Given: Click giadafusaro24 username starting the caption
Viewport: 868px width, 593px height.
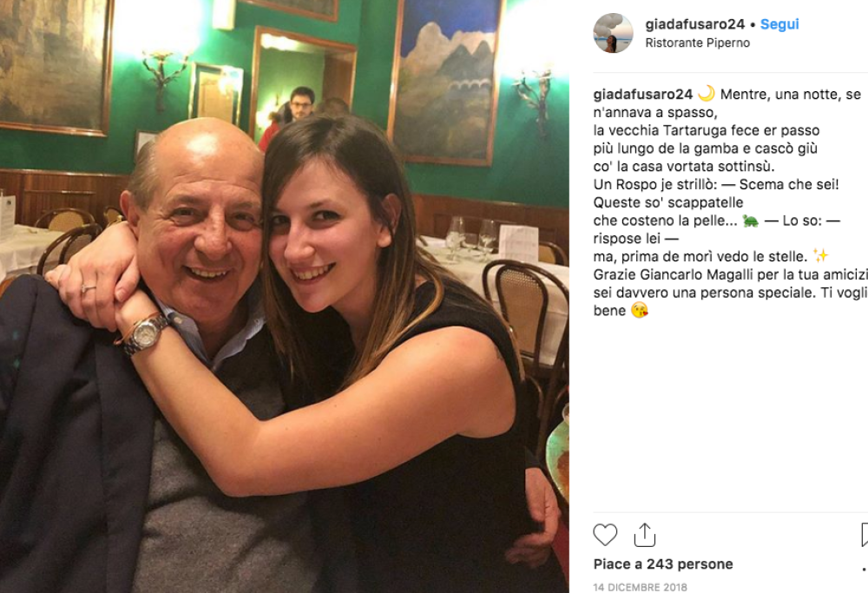Looking at the screenshot, I should tap(642, 94).
